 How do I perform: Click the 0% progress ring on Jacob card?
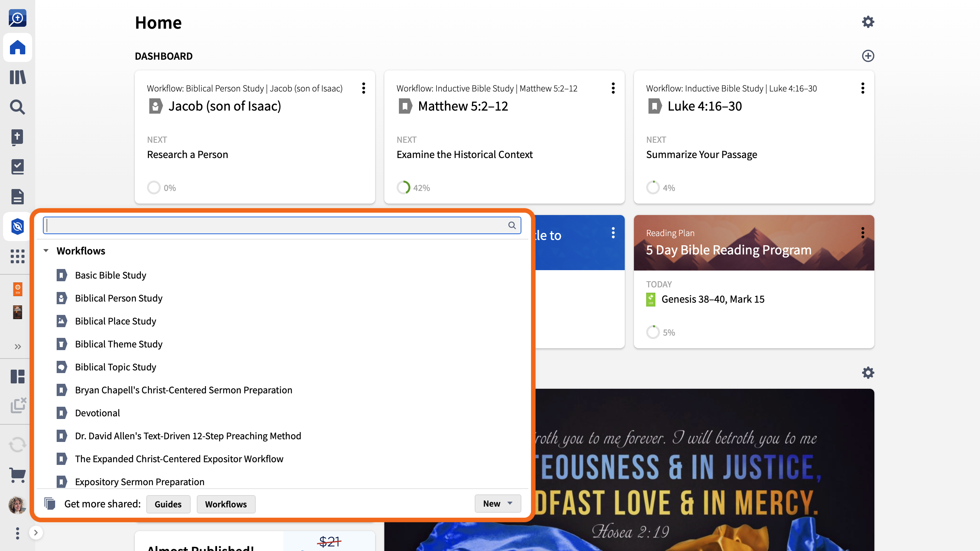pos(154,187)
